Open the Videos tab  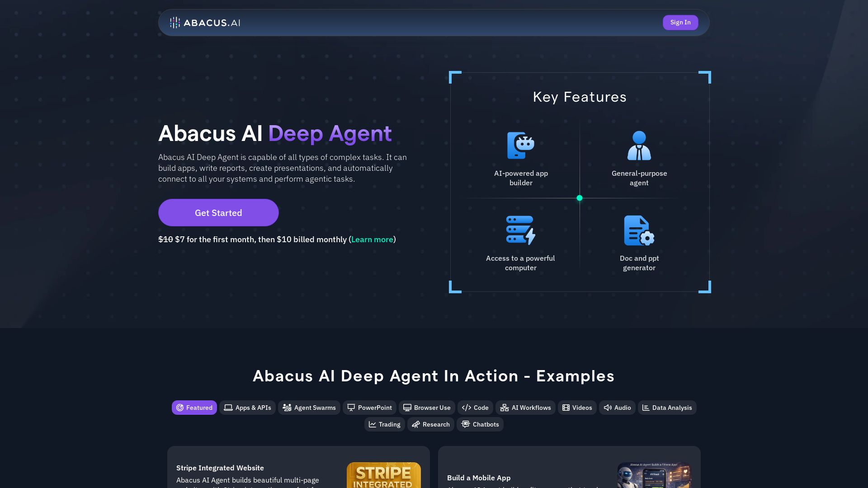[x=577, y=408]
